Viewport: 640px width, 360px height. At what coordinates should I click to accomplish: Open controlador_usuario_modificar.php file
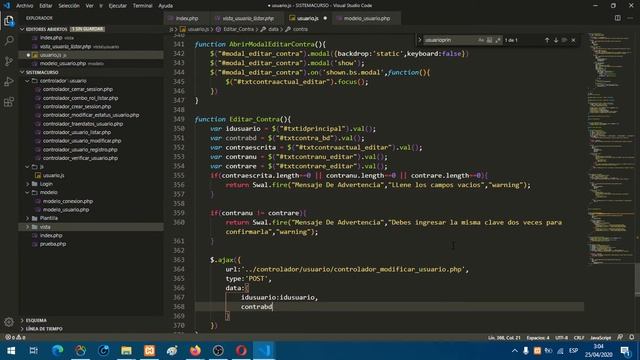(82, 141)
